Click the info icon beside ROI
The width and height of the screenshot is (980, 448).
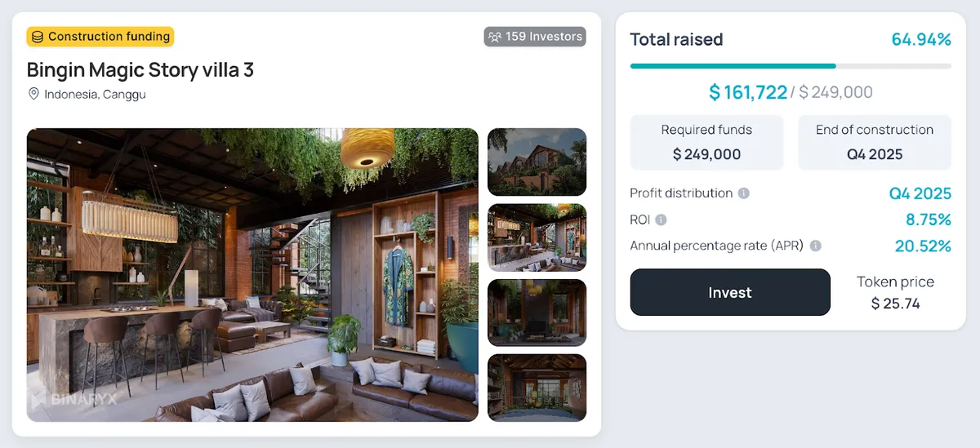[x=661, y=220]
